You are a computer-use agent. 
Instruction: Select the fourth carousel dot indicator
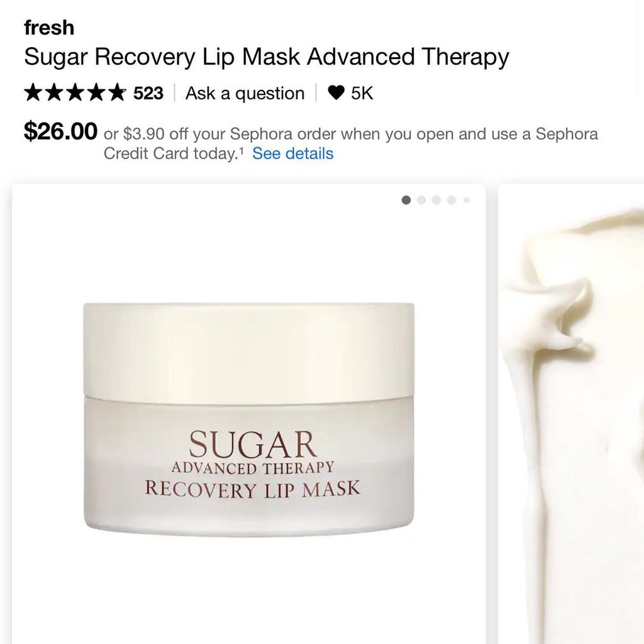point(452,200)
